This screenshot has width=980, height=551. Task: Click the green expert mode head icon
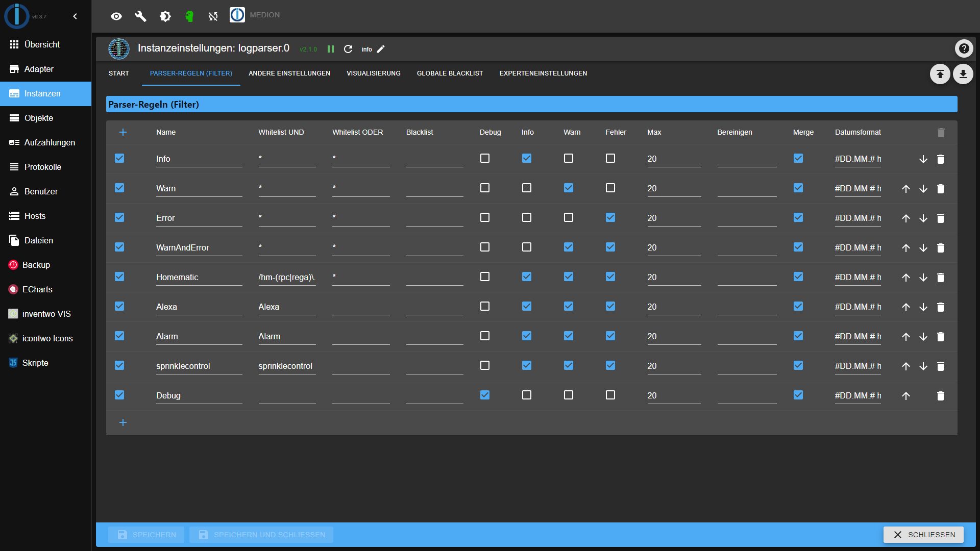click(x=189, y=16)
